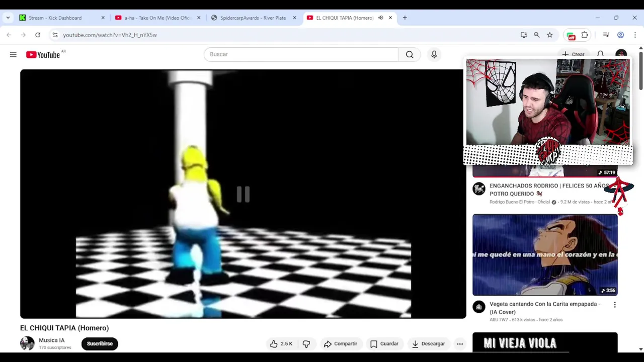Click the 170 suscriptores text

55,347
